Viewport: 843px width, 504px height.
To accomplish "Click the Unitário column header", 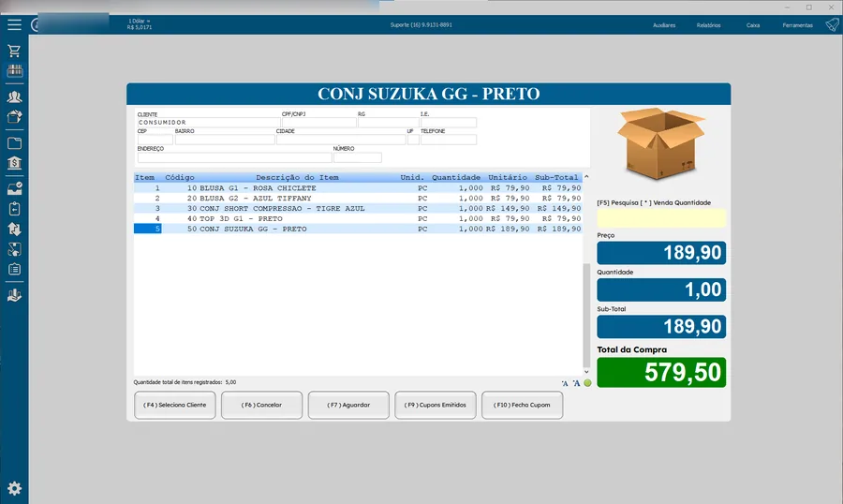I will (x=508, y=177).
